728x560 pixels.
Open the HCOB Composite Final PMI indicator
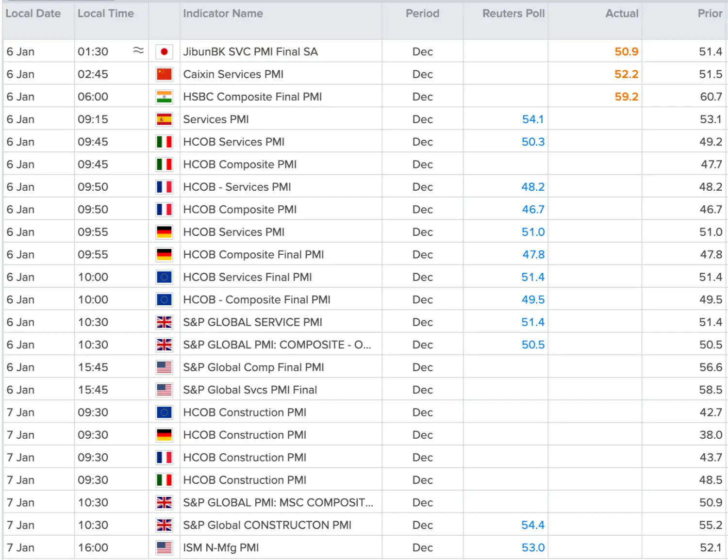[253, 255]
